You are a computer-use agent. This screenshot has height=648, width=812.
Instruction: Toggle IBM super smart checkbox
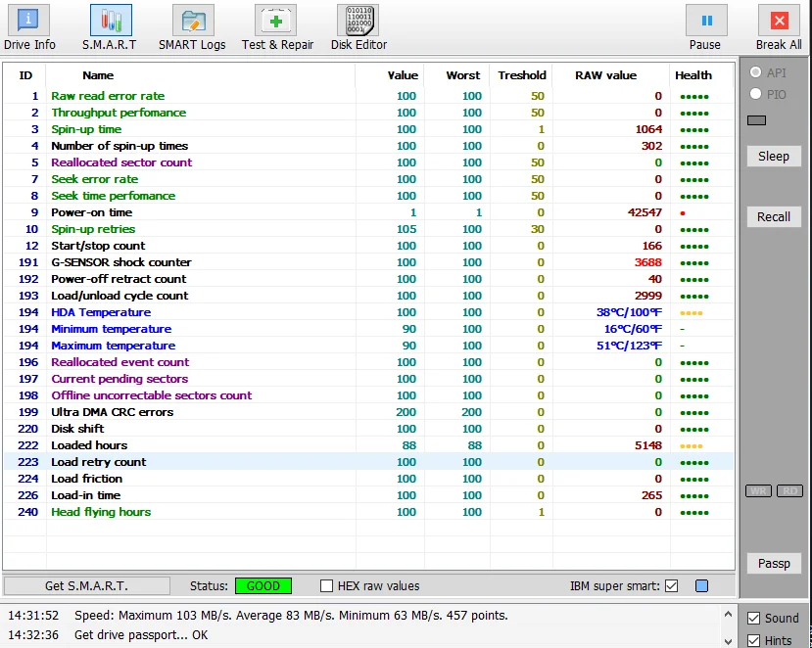pos(671,586)
